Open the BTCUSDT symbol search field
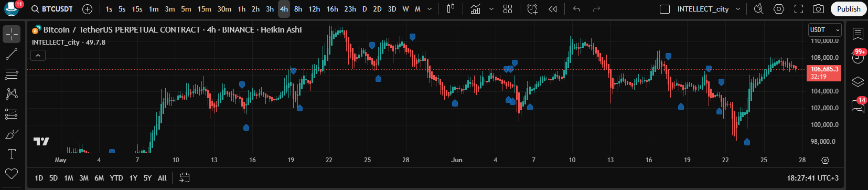This screenshot has width=868, height=190. pyautogui.click(x=52, y=9)
